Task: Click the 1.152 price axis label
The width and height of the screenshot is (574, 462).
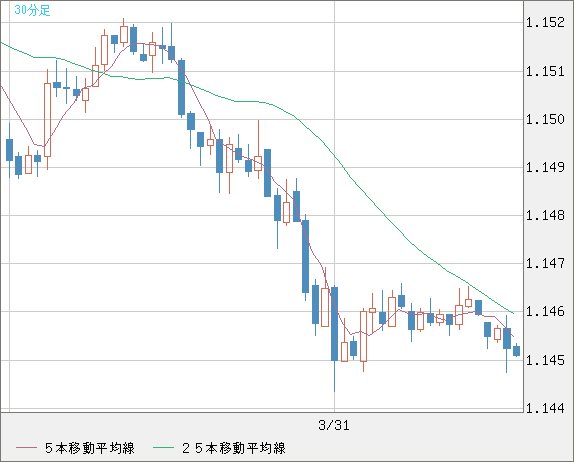Action: (545, 23)
